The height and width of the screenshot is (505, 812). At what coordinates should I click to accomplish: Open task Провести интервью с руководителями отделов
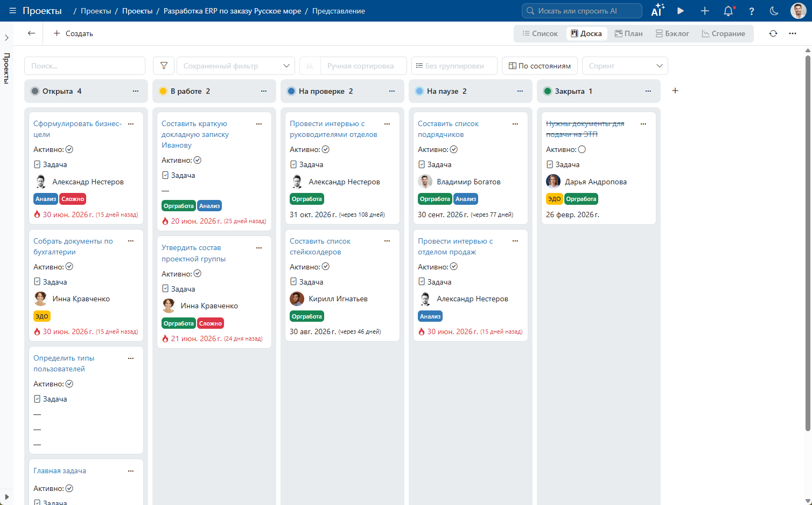click(x=333, y=129)
